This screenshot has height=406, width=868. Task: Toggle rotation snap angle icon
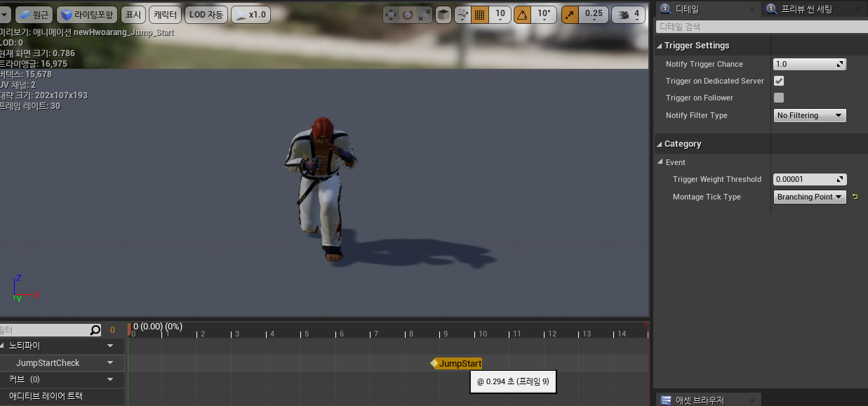(x=523, y=14)
